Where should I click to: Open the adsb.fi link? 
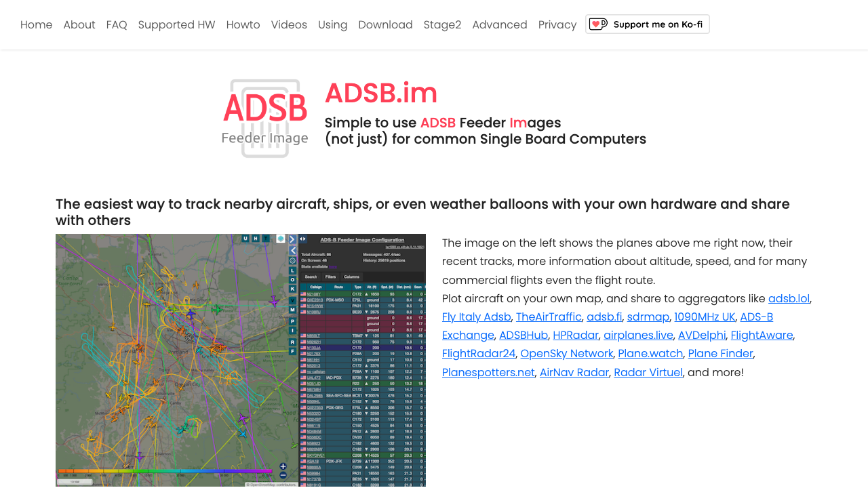click(604, 317)
